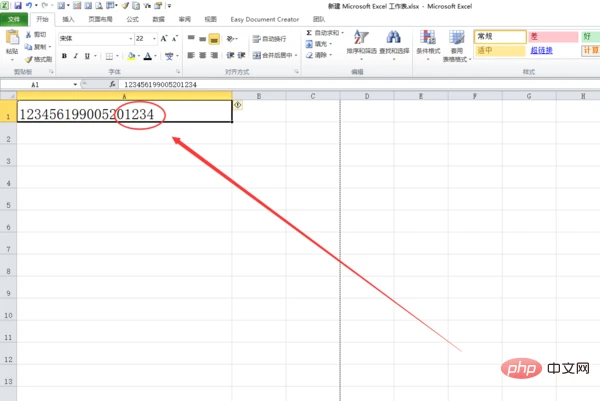
Task: Switch to the Insert (插入) tab
Action: pyautogui.click(x=68, y=19)
